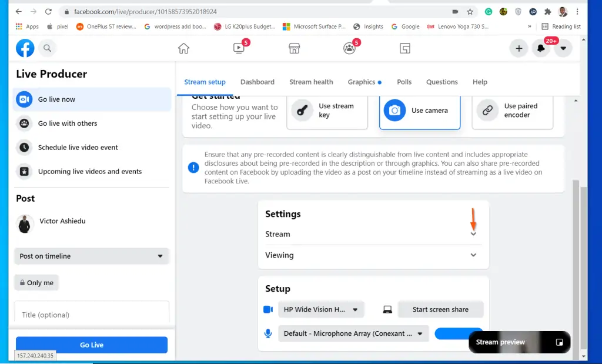This screenshot has width=602, height=364.
Task: Bookmark this page with star icon
Action: point(470,12)
